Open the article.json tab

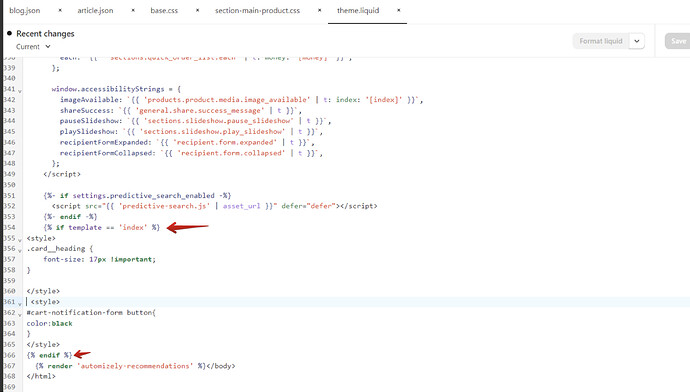(x=95, y=11)
